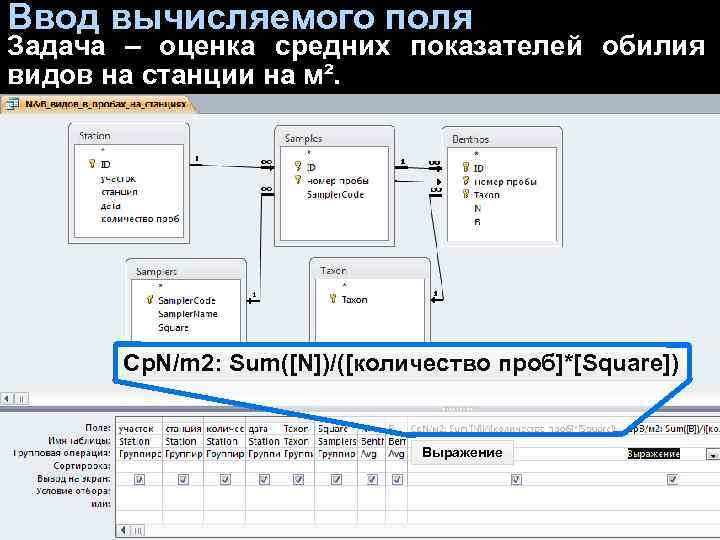Screen dimensions: 720x540
Task: Uncheck the show checkbox for the количество проб column
Action: 225,479
